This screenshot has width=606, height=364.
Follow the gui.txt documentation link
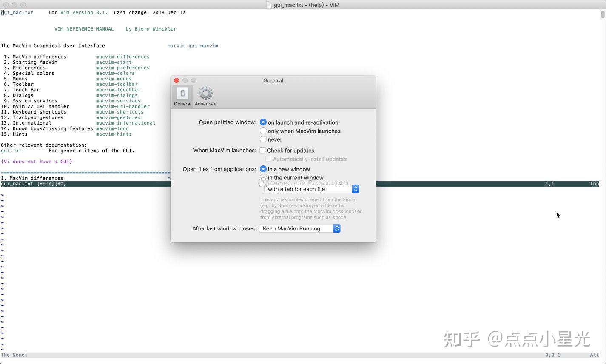tap(11, 151)
